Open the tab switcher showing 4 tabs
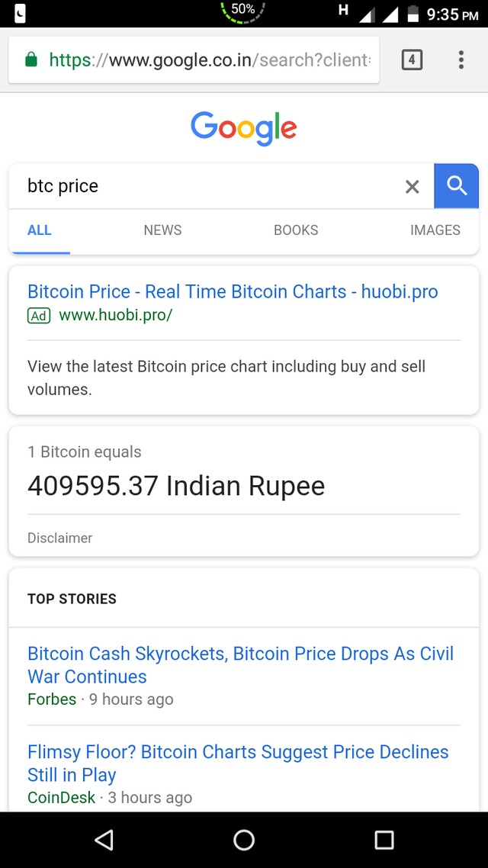The image size is (488, 868). click(x=412, y=59)
